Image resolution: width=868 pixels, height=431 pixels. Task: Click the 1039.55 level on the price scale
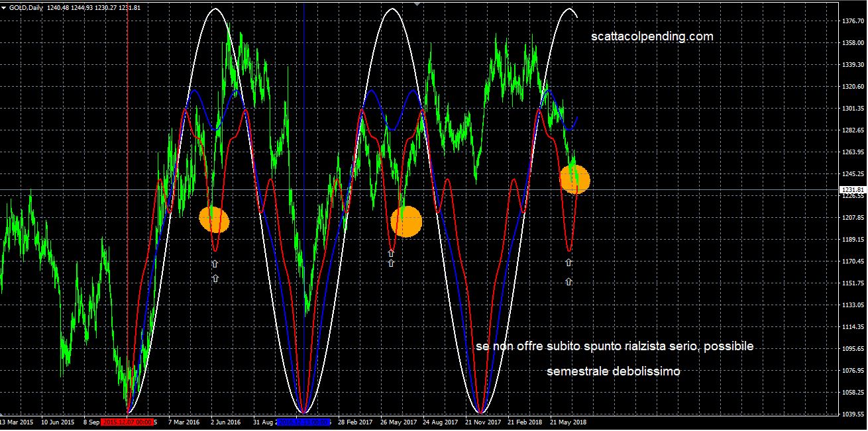(852, 414)
